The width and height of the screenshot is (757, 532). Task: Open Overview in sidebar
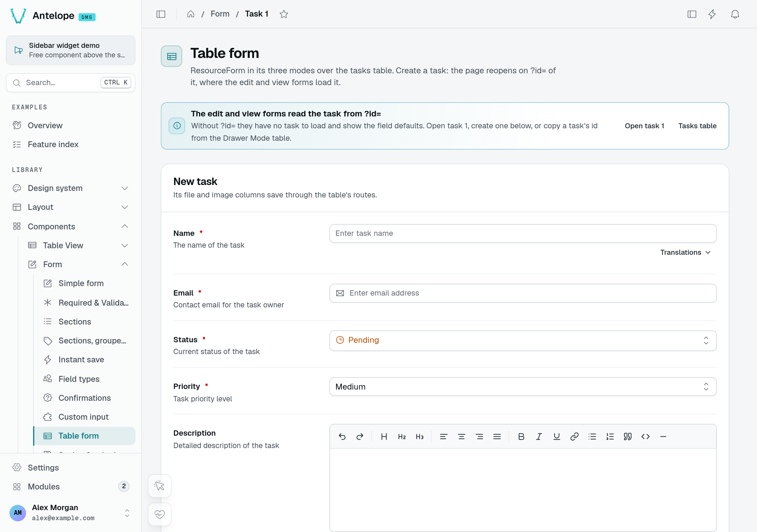(x=71, y=125)
